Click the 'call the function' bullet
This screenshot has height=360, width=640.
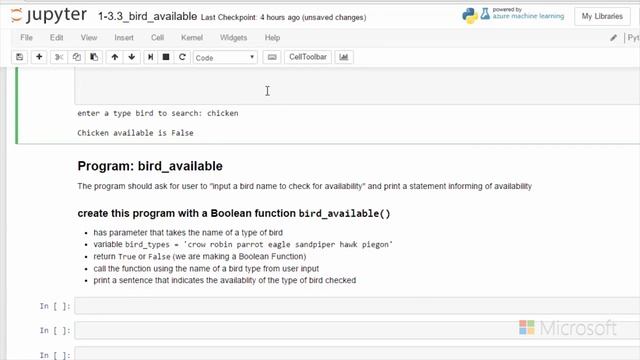(206, 269)
